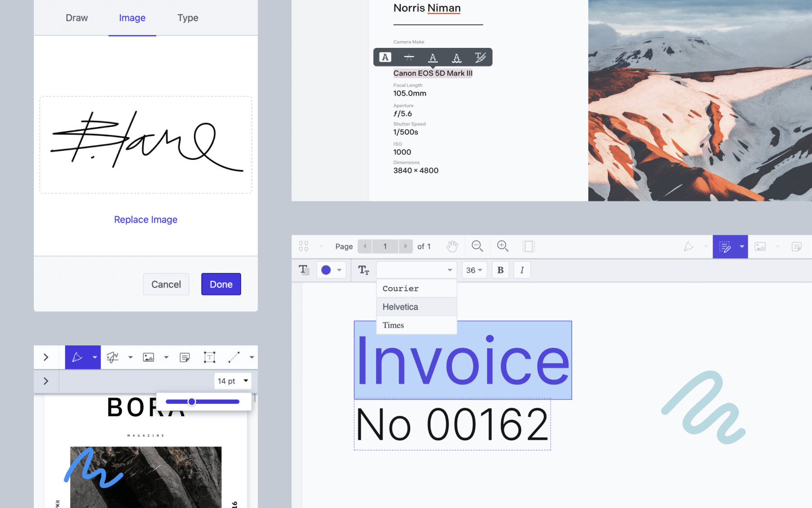Select the text highlight annotation icon
Viewport: 812px width, 508px height.
(x=385, y=57)
